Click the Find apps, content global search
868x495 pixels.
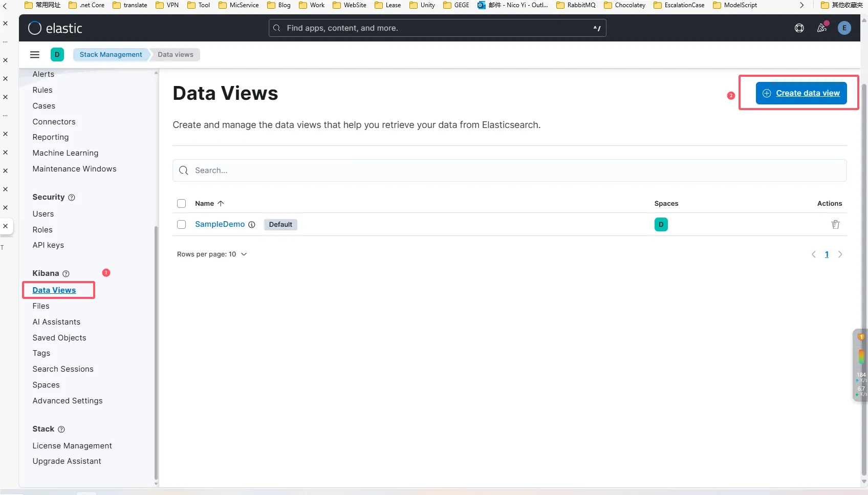point(437,28)
